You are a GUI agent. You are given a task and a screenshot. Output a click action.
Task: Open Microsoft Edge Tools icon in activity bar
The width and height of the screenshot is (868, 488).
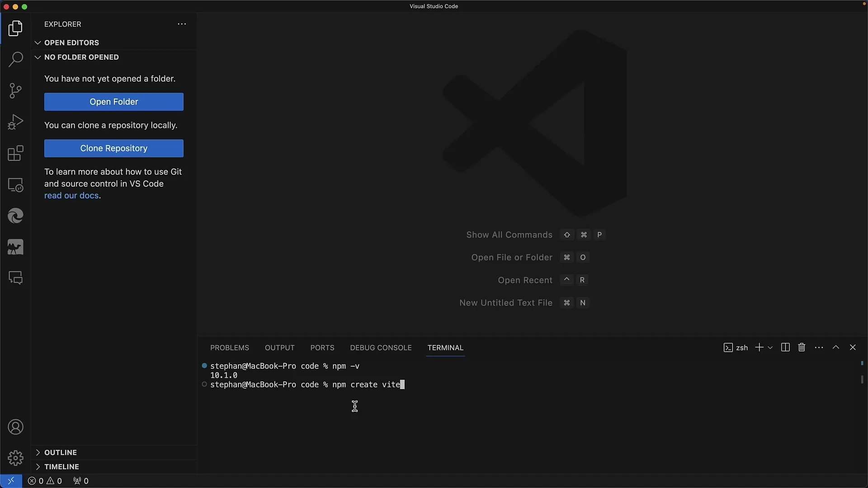coord(15,216)
